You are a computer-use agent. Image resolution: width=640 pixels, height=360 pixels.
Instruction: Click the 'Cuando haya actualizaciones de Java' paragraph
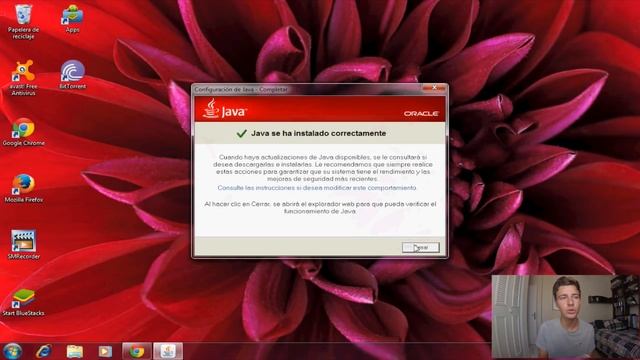coord(322,168)
